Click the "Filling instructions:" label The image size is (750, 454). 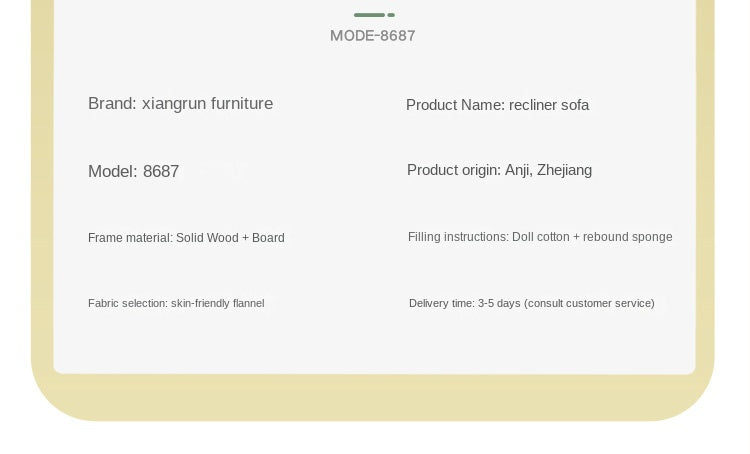coord(458,237)
